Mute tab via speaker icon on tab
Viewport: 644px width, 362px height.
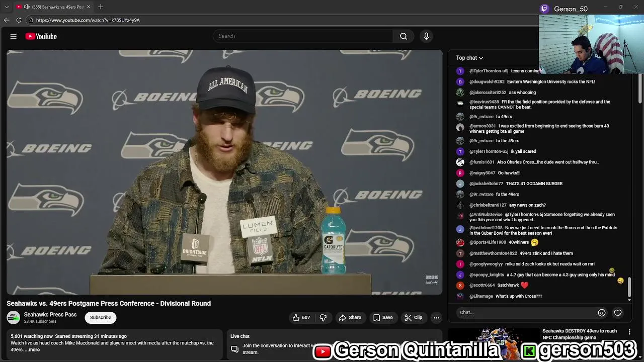pyautogui.click(x=27, y=7)
